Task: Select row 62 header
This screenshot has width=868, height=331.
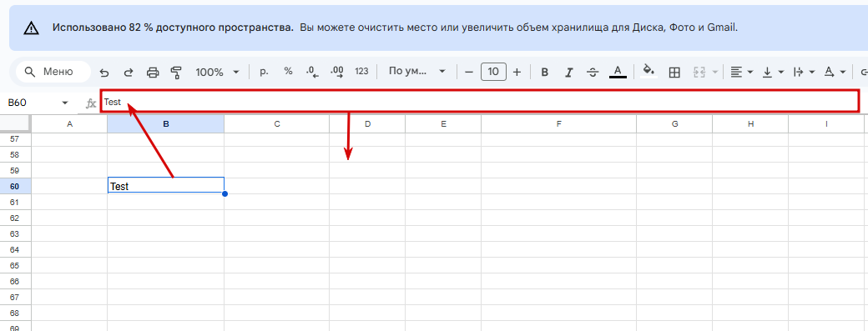Action: click(x=15, y=218)
